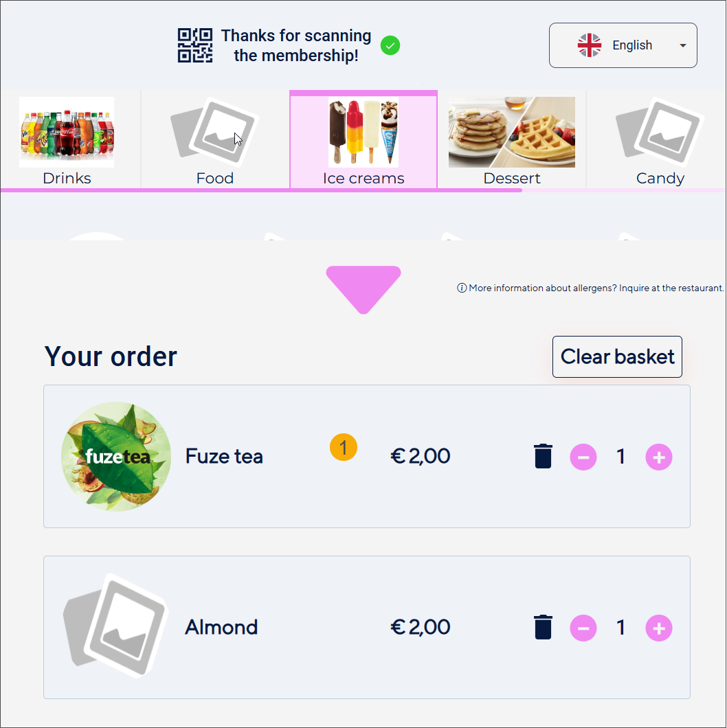Screen dimensions: 727x728
Task: Click the Clear basket button
Action: tap(616, 356)
